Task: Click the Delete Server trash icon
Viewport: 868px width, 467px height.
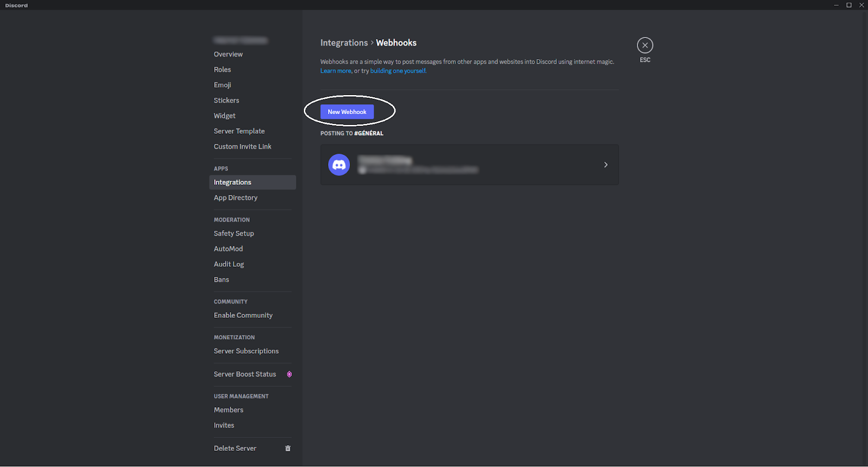Action: tap(288, 449)
